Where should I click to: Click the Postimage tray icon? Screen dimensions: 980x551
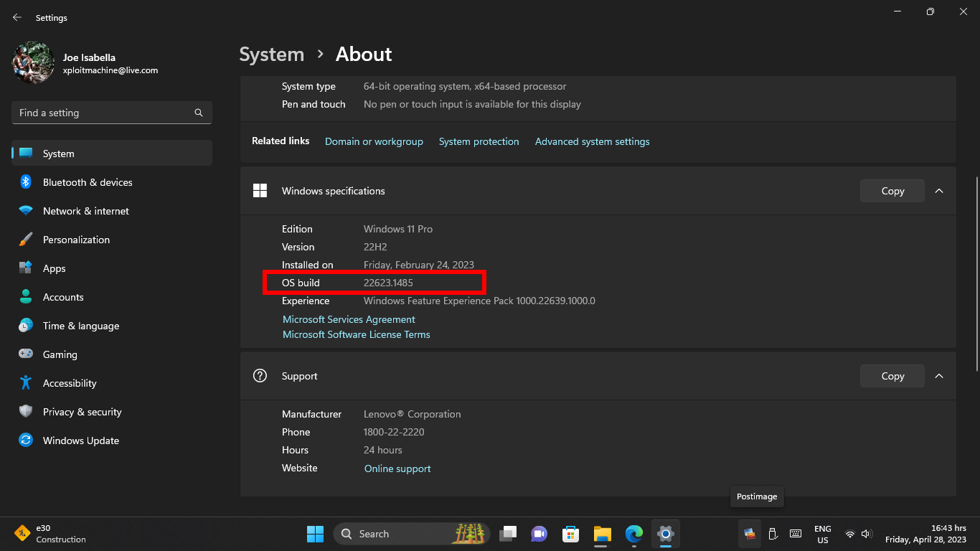pos(750,534)
